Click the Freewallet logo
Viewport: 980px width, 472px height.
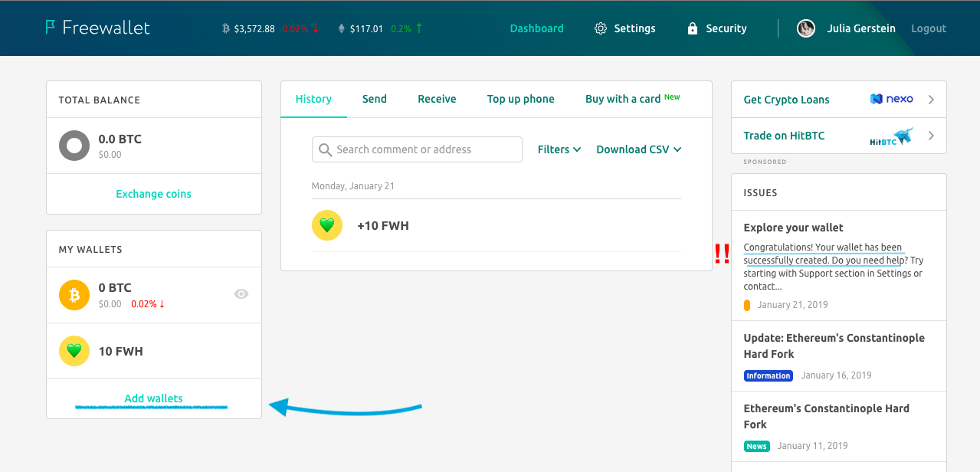point(97,28)
